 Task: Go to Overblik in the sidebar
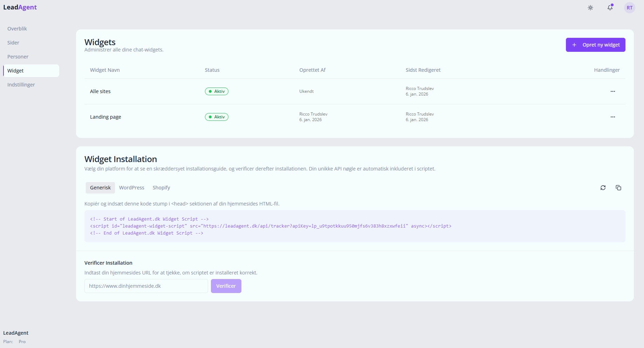click(17, 29)
